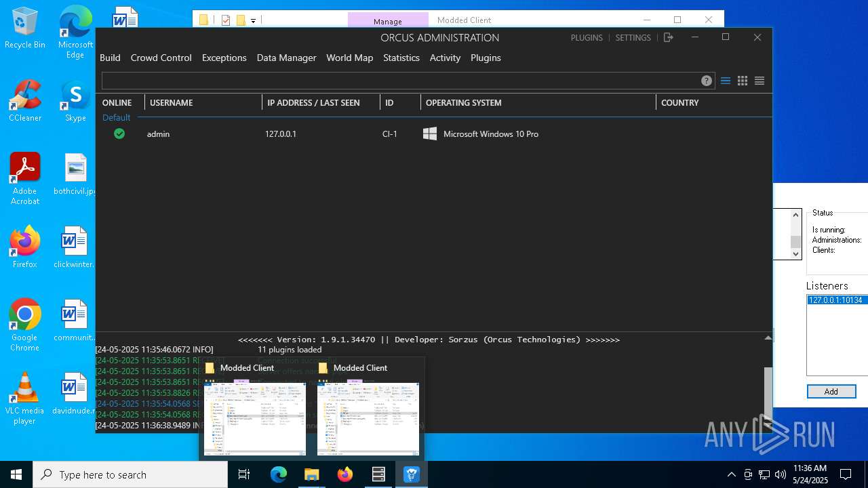Click the '11 plugins loaded' log entry
Screen dimensions: 868x488
point(290,350)
